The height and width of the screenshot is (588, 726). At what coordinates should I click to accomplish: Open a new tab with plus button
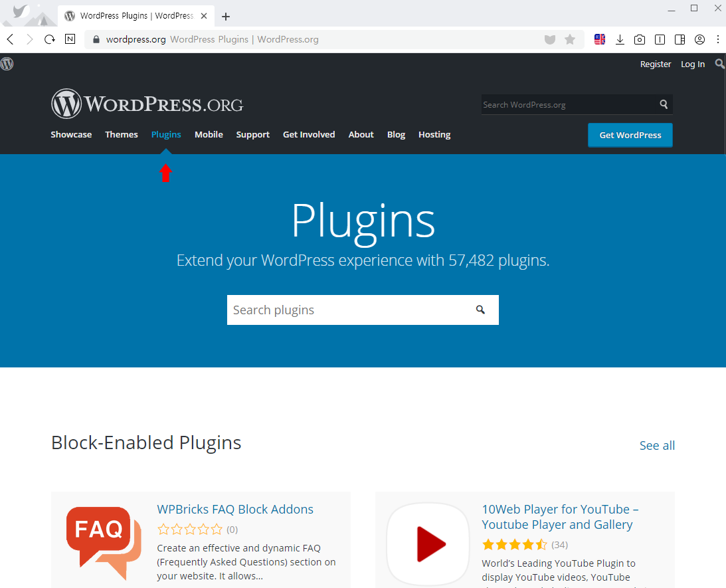225,17
